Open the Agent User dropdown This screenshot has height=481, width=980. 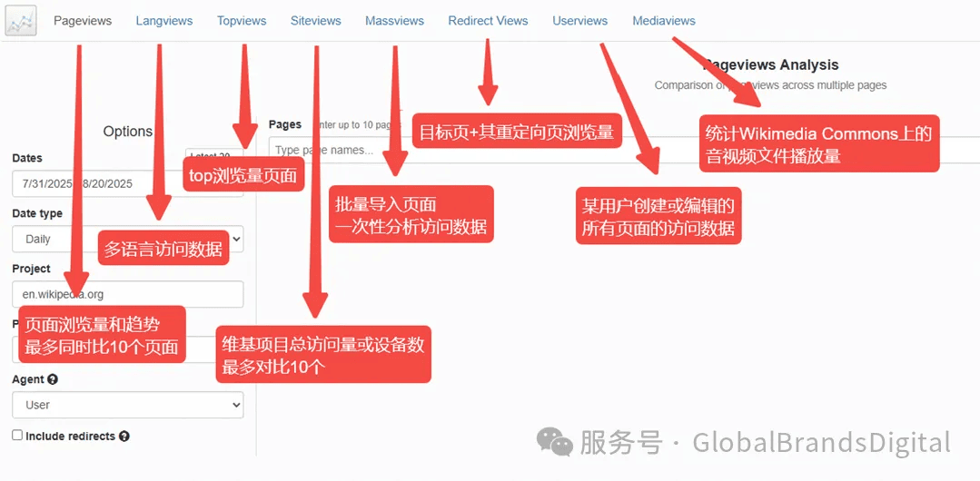(x=127, y=405)
